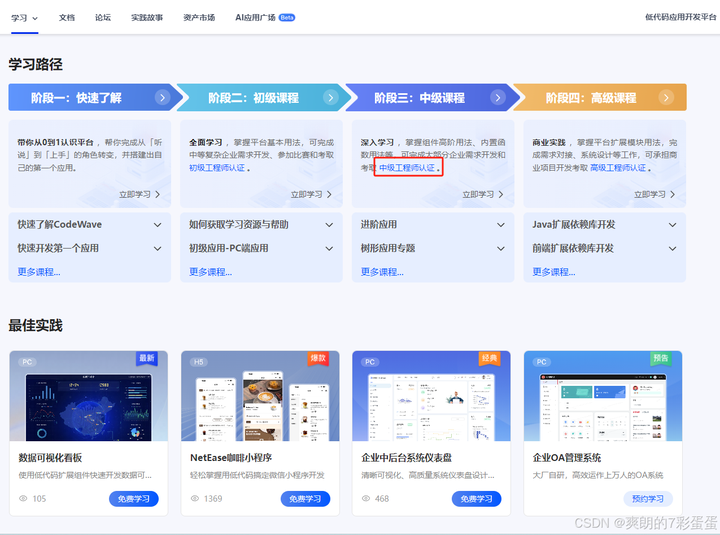Click 更多课程 under 快速了解 column
This screenshot has height=535, width=720.
39,272
